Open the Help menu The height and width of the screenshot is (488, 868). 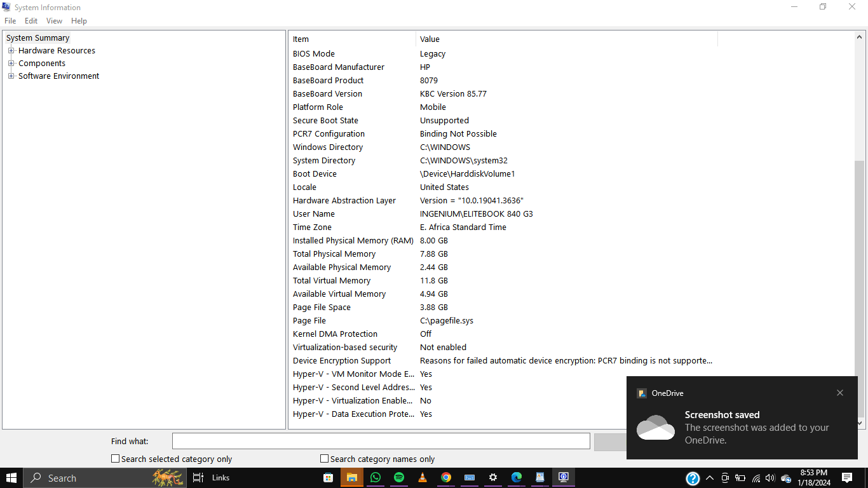tap(79, 21)
